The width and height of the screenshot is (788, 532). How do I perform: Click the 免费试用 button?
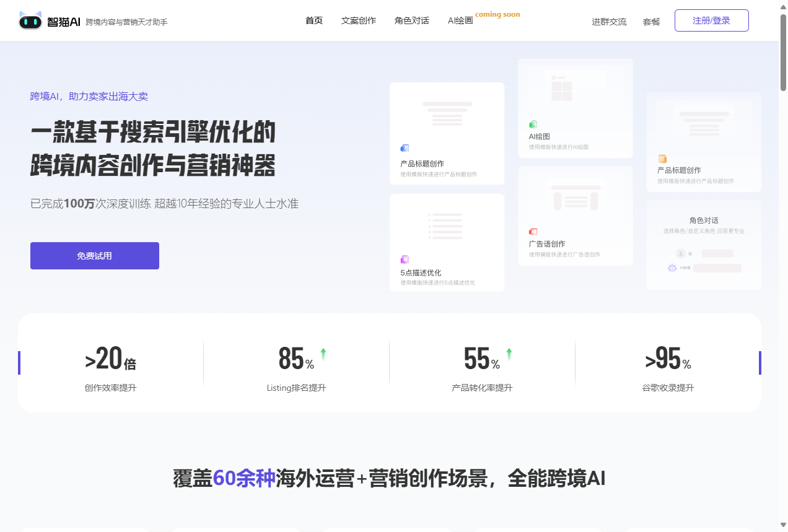tap(95, 256)
